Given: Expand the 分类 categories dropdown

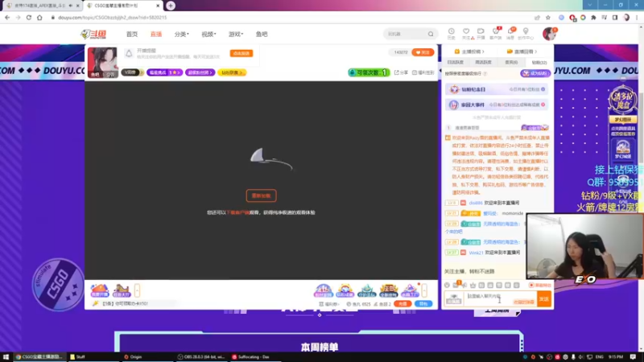Looking at the screenshot, I should click(x=182, y=34).
